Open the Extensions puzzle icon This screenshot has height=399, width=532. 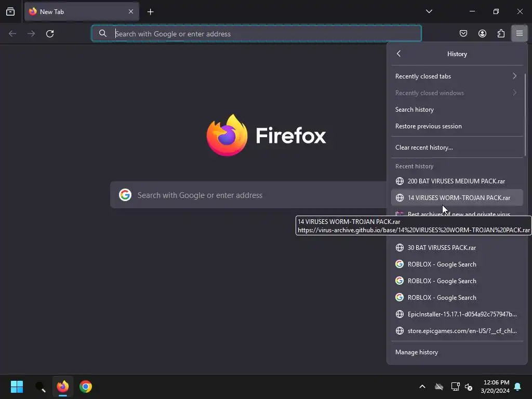tap(501, 33)
